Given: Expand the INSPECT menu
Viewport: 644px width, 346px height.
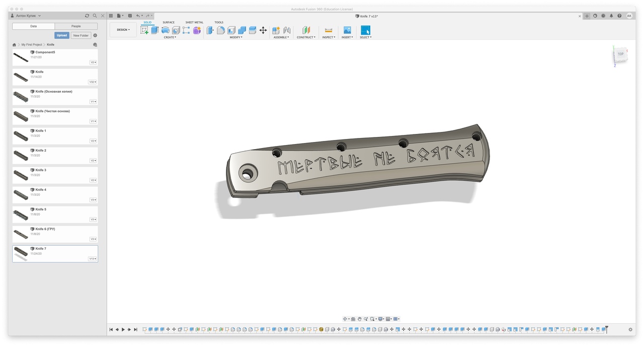Looking at the screenshot, I should coord(329,37).
